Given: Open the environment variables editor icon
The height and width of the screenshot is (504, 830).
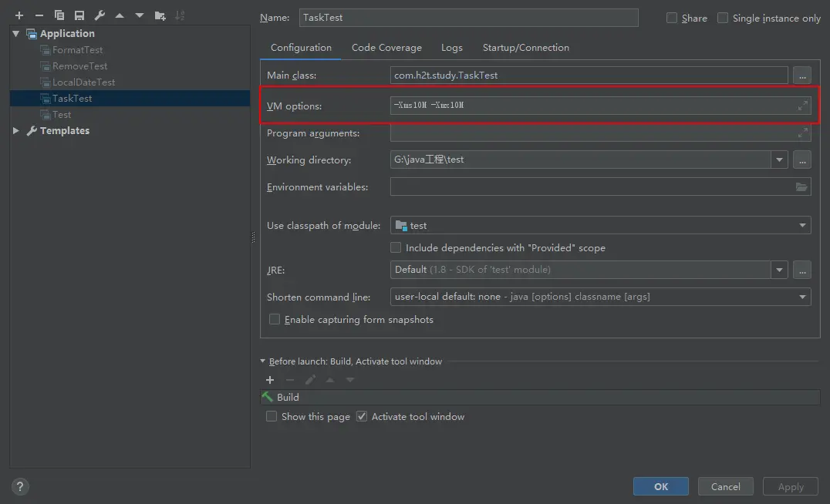Looking at the screenshot, I should pyautogui.click(x=801, y=187).
